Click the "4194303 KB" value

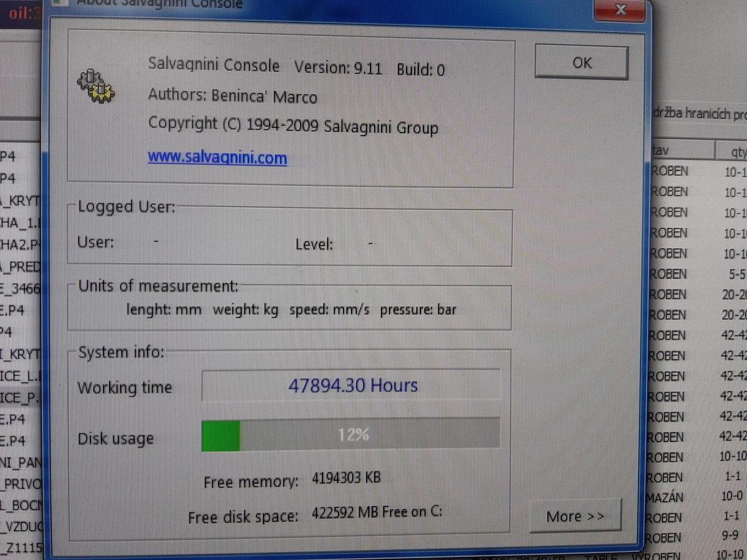click(346, 478)
